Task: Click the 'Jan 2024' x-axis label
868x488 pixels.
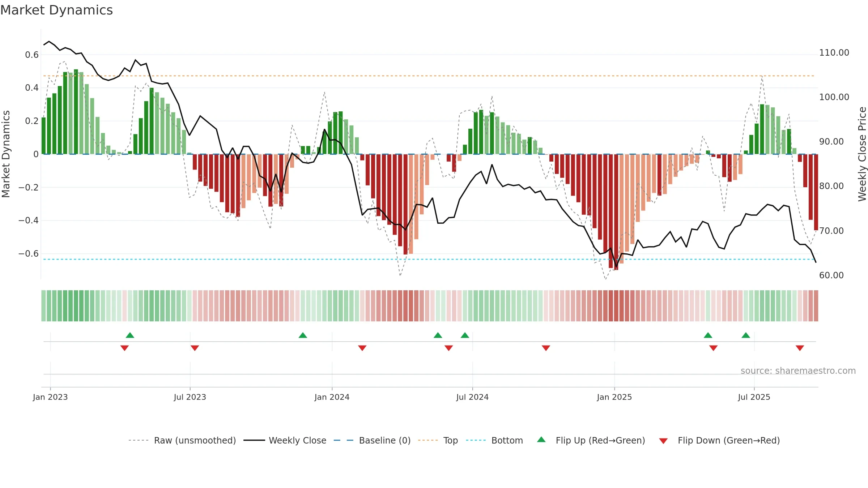Action: click(332, 397)
